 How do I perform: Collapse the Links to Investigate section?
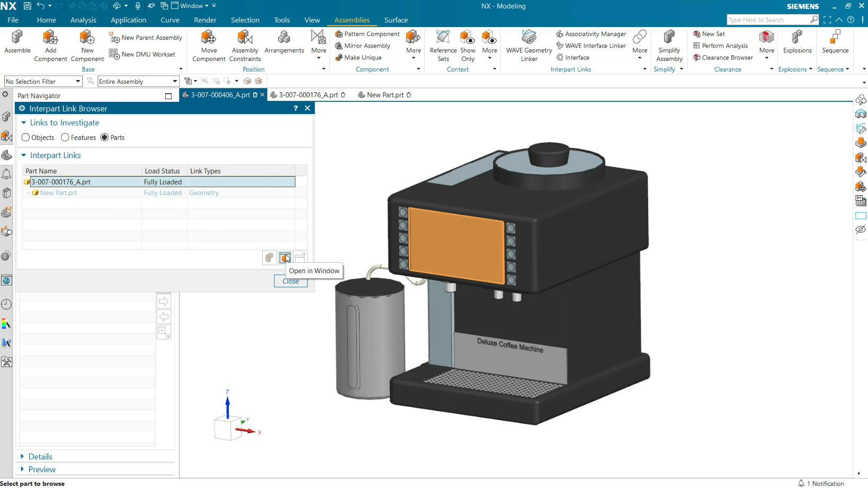[x=23, y=123]
